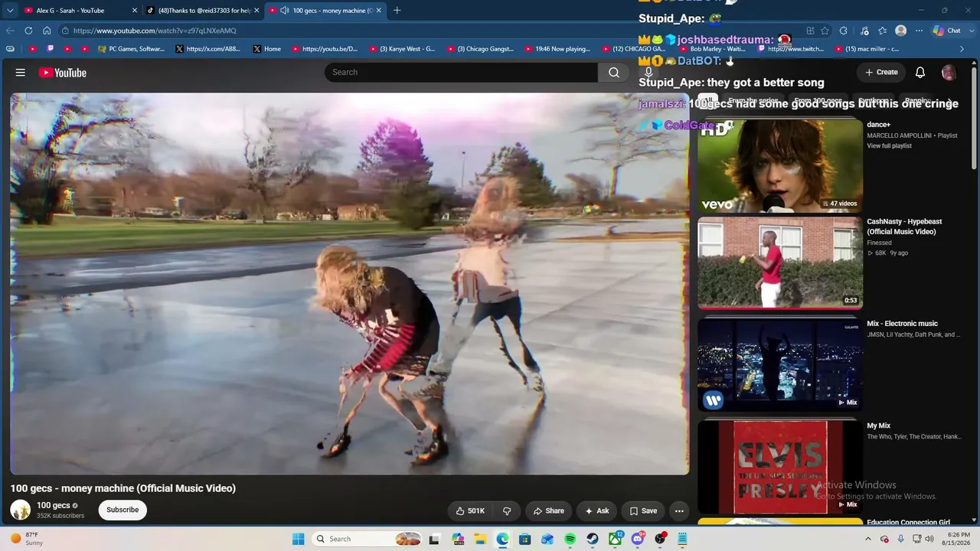Open the X Home bookmark
The image size is (980, 551).
point(266,49)
